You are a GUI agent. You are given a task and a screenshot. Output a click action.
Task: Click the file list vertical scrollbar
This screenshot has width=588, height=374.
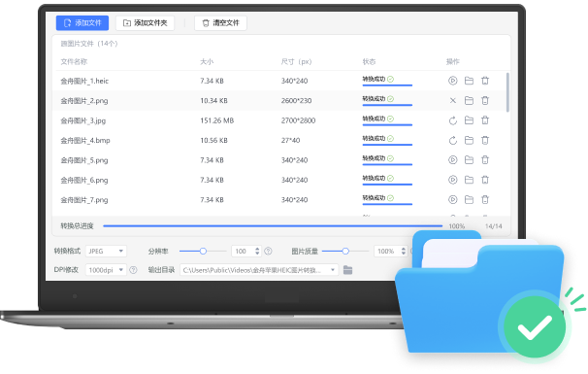507,92
